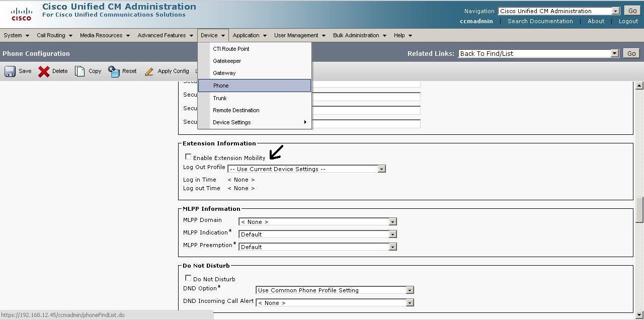Click the Logout link
This screenshot has height=320, width=644.
click(x=628, y=21)
